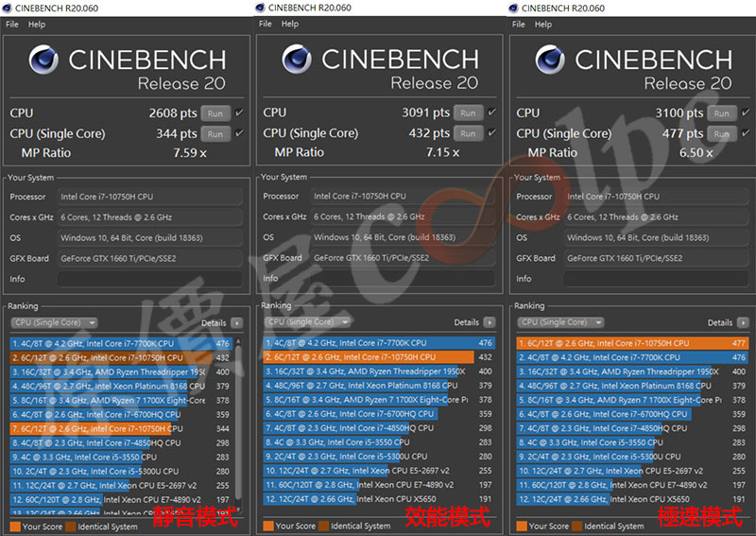Select Xeon Platinum 8168 row in right ranking
Screen dimensions: 756x536
click(x=632, y=386)
